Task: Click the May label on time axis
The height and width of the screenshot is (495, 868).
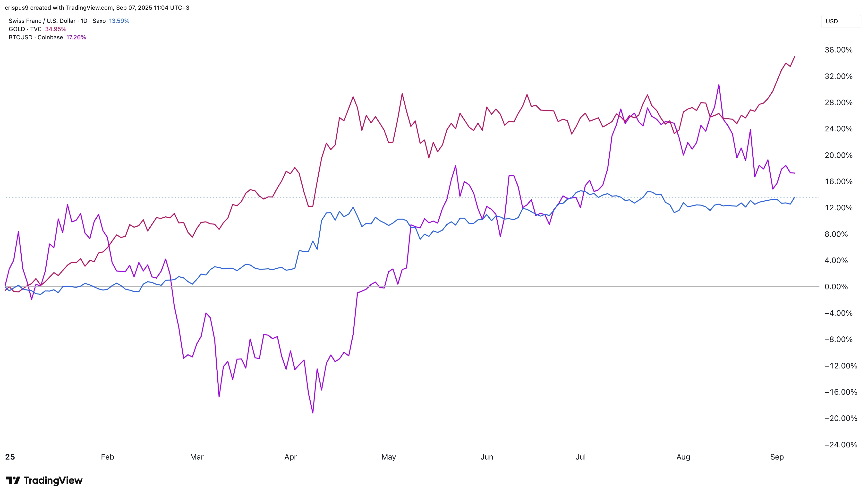Action: tap(388, 457)
